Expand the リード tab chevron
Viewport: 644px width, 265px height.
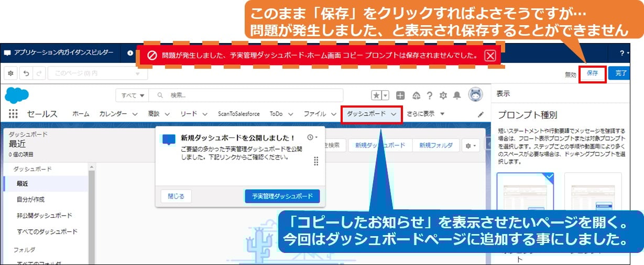[x=204, y=114]
